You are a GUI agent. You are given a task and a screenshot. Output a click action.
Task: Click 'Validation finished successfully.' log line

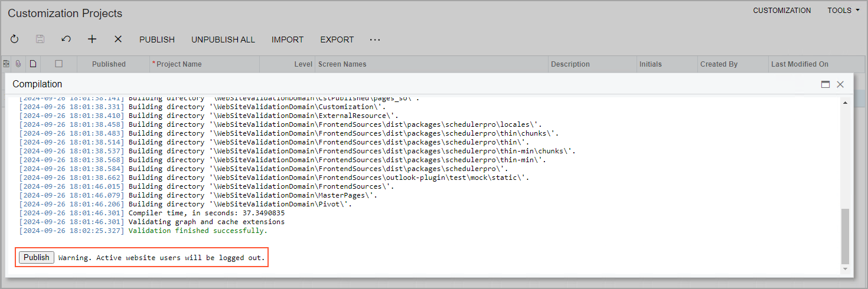[198, 231]
